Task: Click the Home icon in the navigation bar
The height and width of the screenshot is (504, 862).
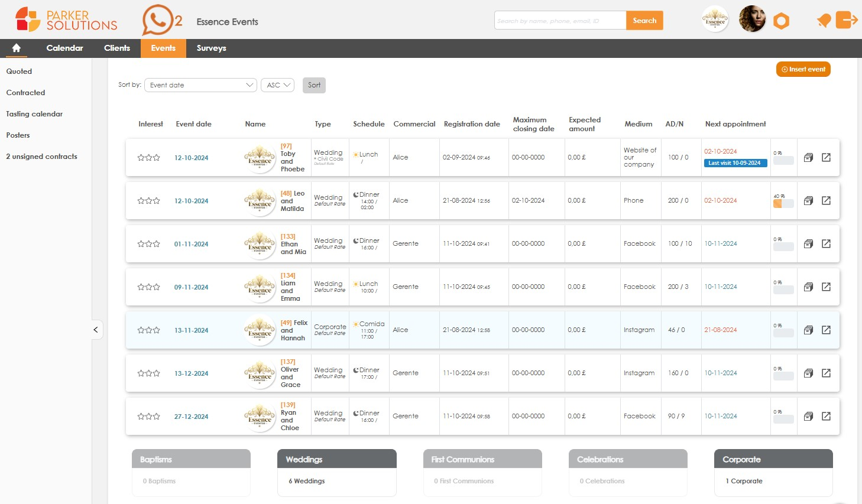Action: pyautogui.click(x=16, y=48)
